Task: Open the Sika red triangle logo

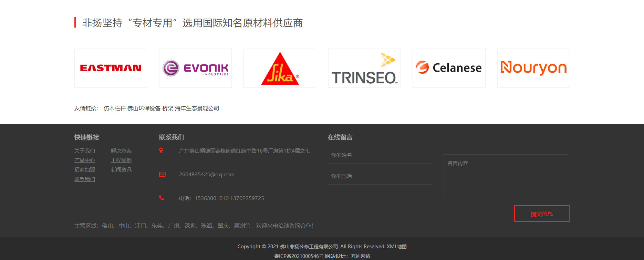Action: click(x=280, y=68)
